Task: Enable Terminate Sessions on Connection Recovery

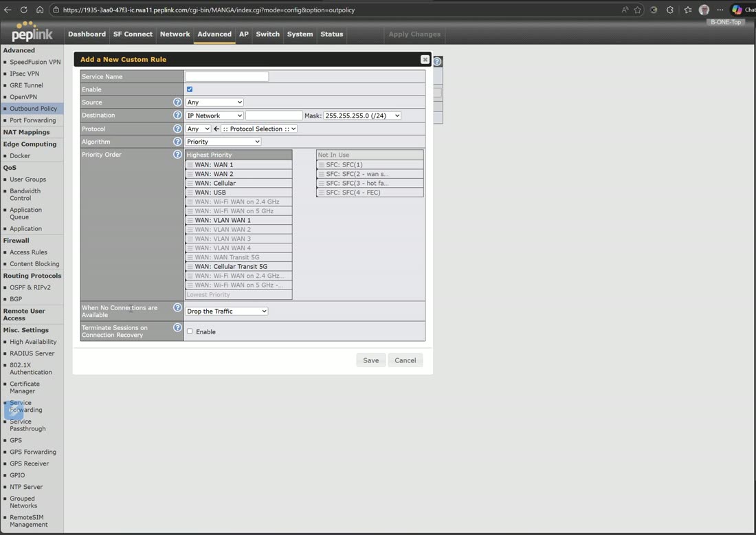Action: 190,331
